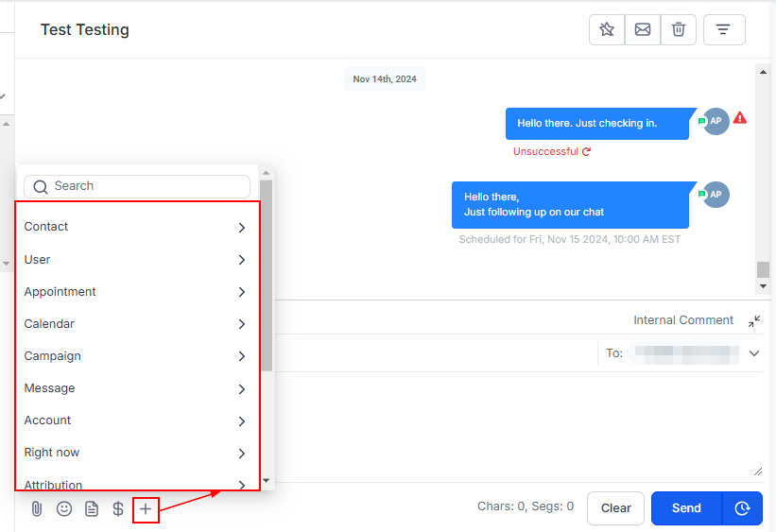
Task: Click the Nov 14th, 2024 date label
Action: [x=385, y=79]
